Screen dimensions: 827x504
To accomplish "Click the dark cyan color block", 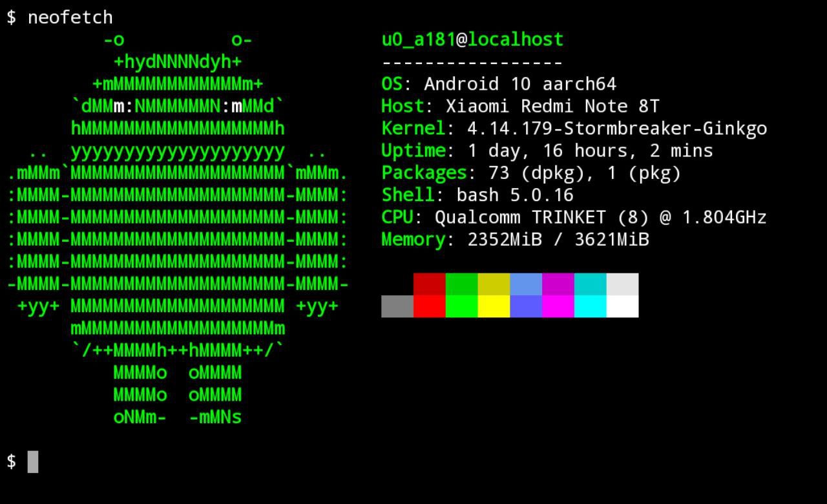I will (591, 284).
